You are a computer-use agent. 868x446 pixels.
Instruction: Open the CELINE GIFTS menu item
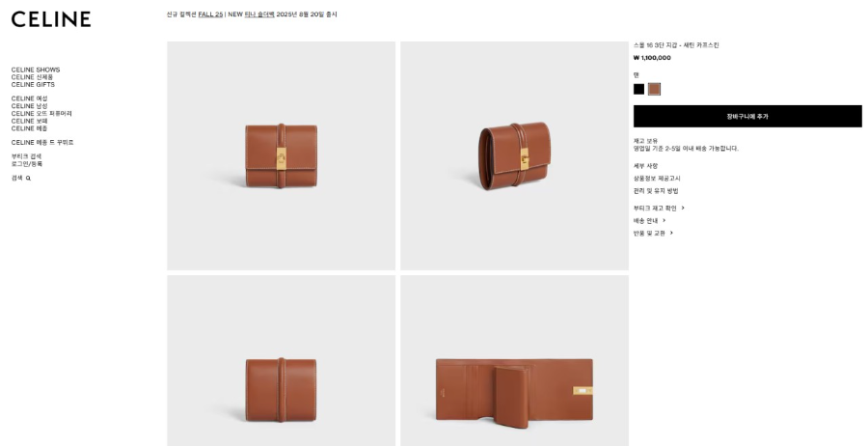tap(33, 85)
